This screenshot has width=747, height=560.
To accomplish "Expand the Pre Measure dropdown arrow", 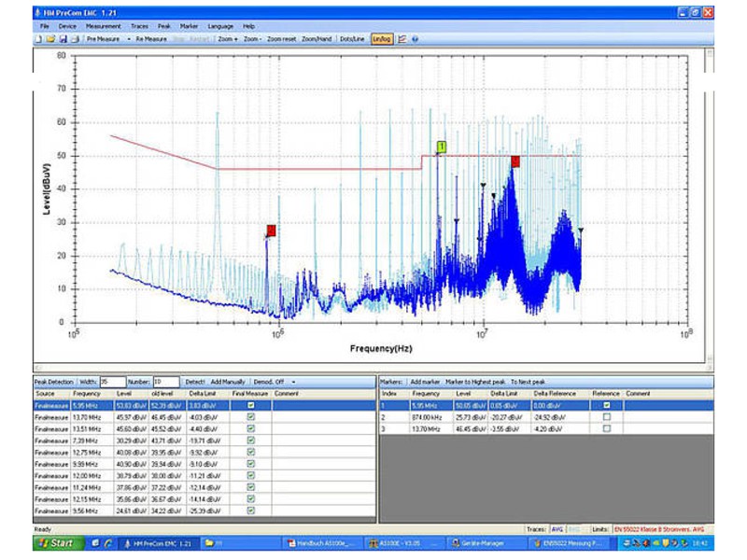I will tap(129, 39).
